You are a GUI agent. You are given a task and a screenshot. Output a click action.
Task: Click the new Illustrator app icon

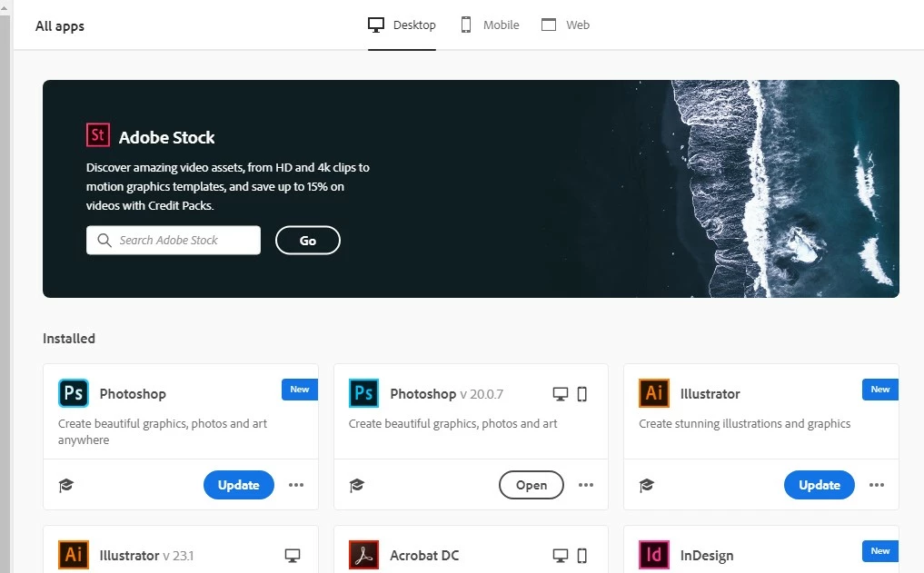654,393
